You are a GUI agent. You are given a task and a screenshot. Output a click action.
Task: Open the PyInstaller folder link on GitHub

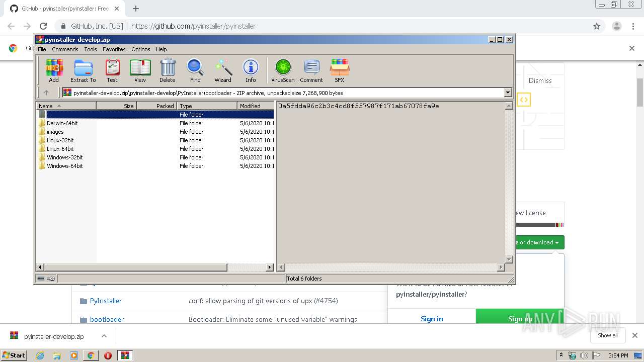106,301
